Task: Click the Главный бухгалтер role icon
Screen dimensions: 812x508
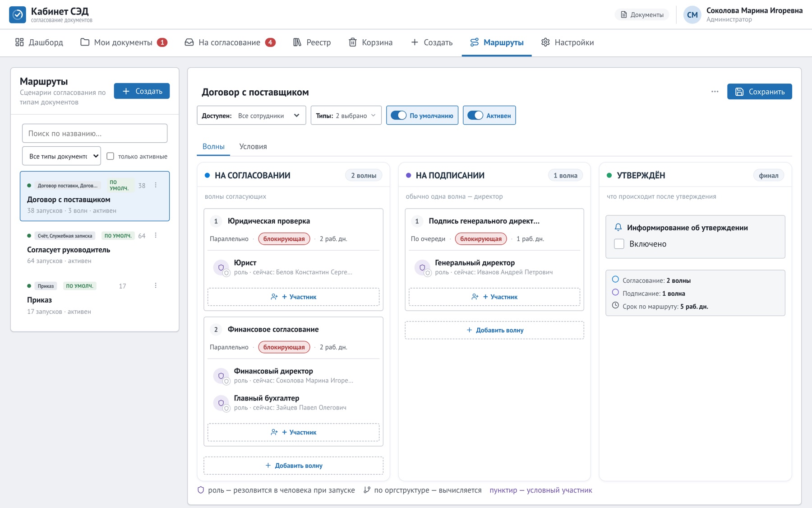Action: pos(221,403)
